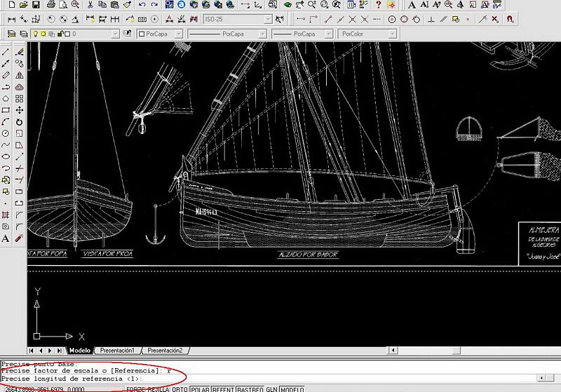
Task: Click the Multiline Text big A icon
Action: pos(412,5)
